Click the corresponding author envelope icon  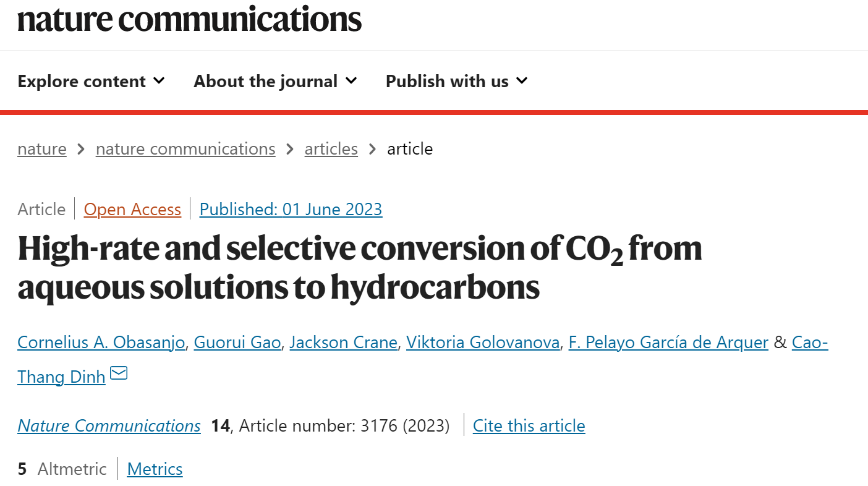[119, 373]
